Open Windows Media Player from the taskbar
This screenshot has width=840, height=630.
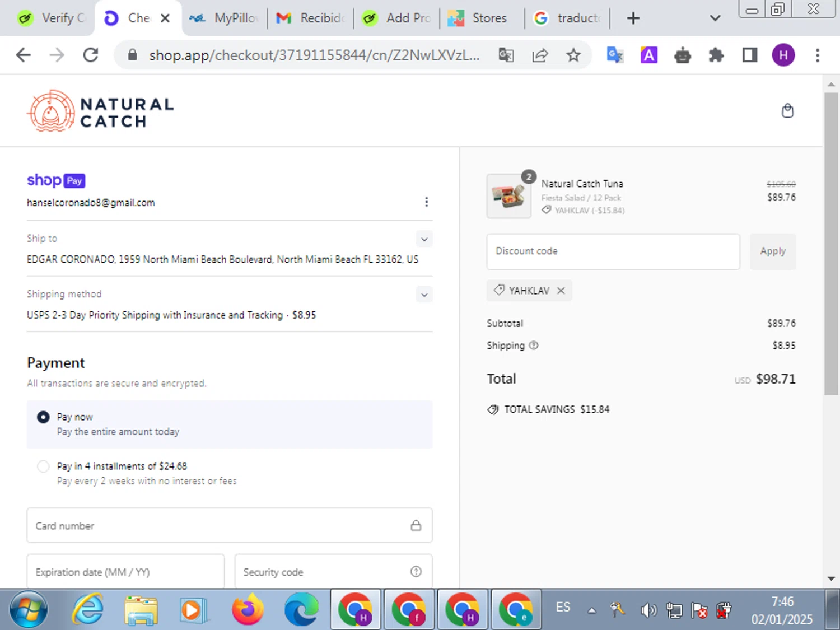coord(194,609)
